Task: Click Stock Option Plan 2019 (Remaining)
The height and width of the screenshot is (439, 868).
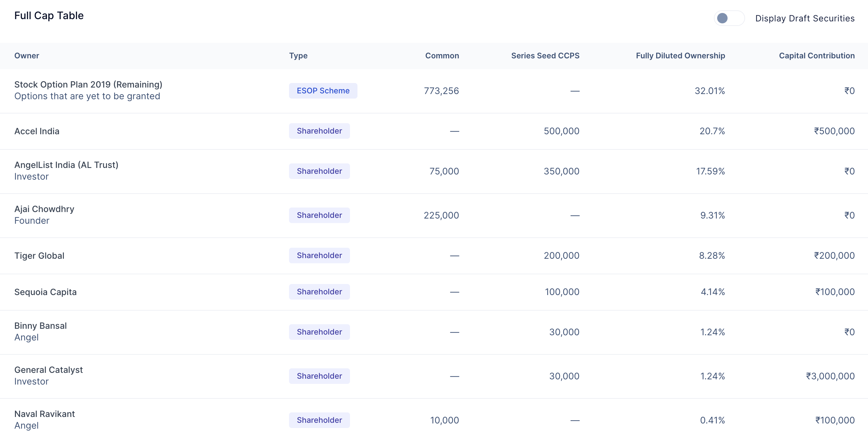Action: (x=88, y=84)
